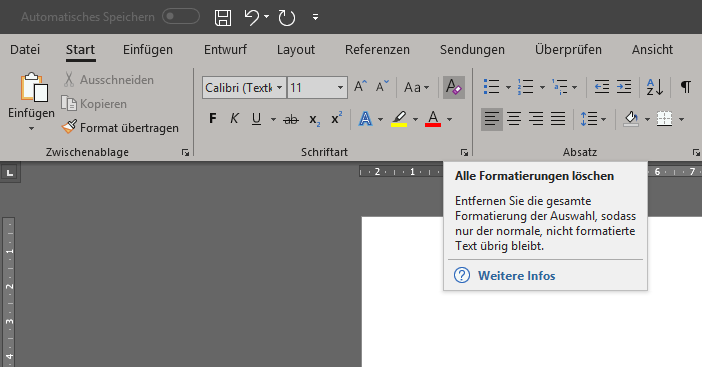Toggle paragraph marks pilcrow display

click(x=685, y=87)
